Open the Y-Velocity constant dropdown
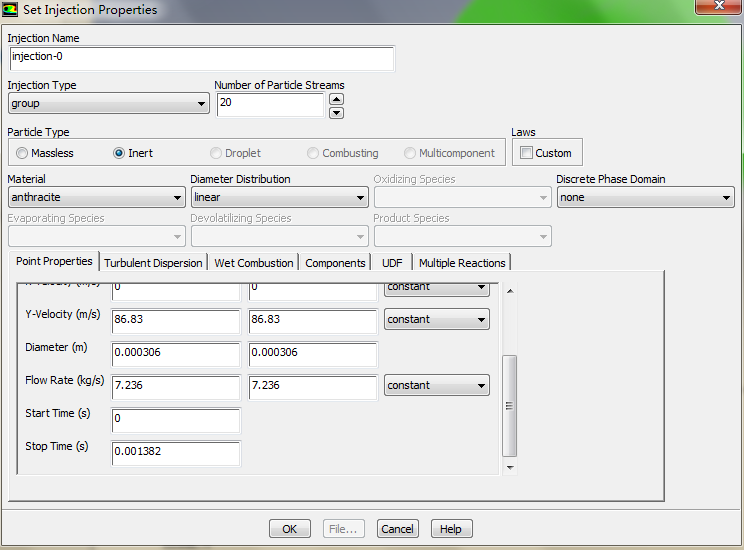The width and height of the screenshot is (744, 550). pos(437,319)
